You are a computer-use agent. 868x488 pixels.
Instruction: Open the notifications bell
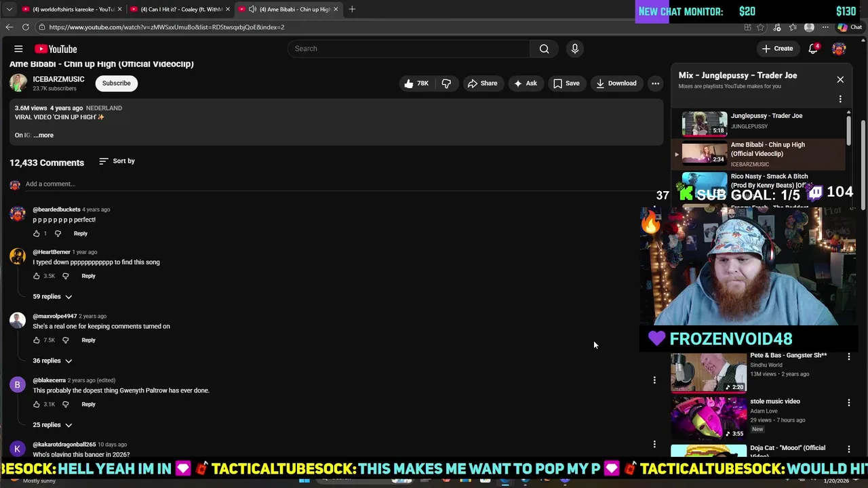[x=813, y=49]
